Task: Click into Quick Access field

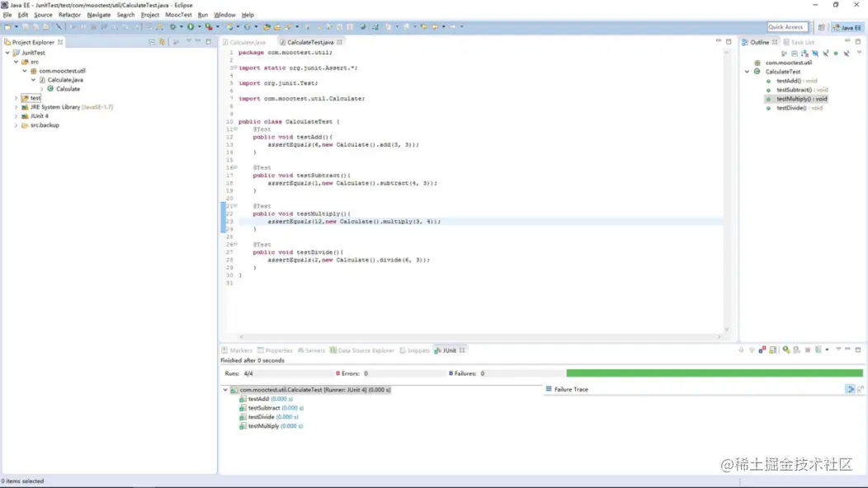Action: pyautogui.click(x=786, y=27)
